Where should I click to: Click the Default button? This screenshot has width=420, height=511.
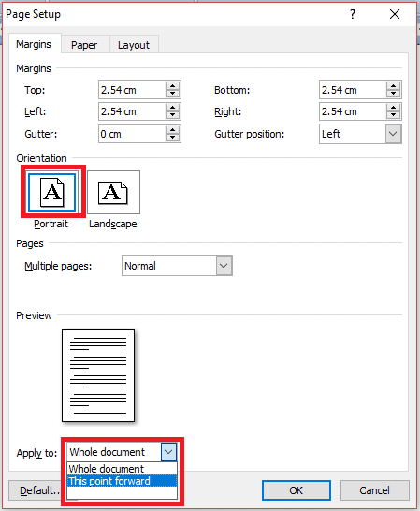tap(36, 490)
